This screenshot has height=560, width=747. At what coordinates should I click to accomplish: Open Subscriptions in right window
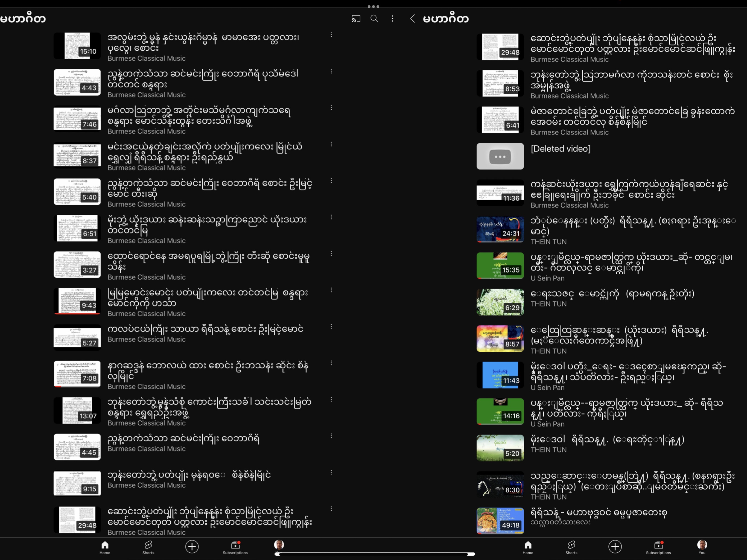click(x=658, y=547)
